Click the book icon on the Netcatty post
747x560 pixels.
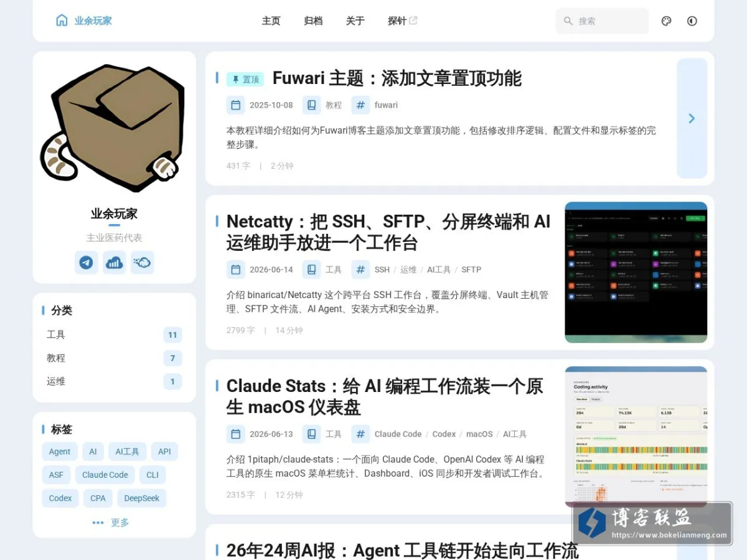pyautogui.click(x=312, y=269)
